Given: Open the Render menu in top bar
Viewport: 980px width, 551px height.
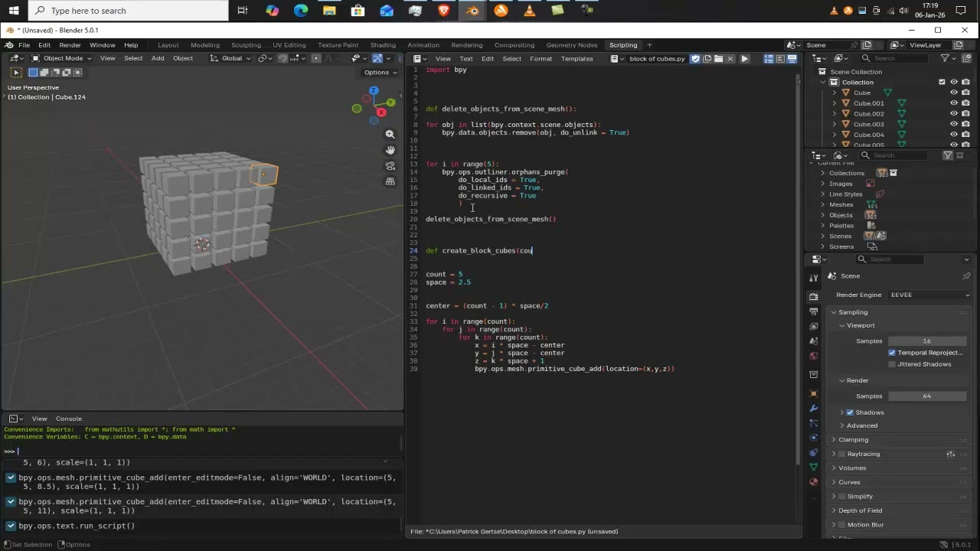Looking at the screenshot, I should pyautogui.click(x=70, y=45).
